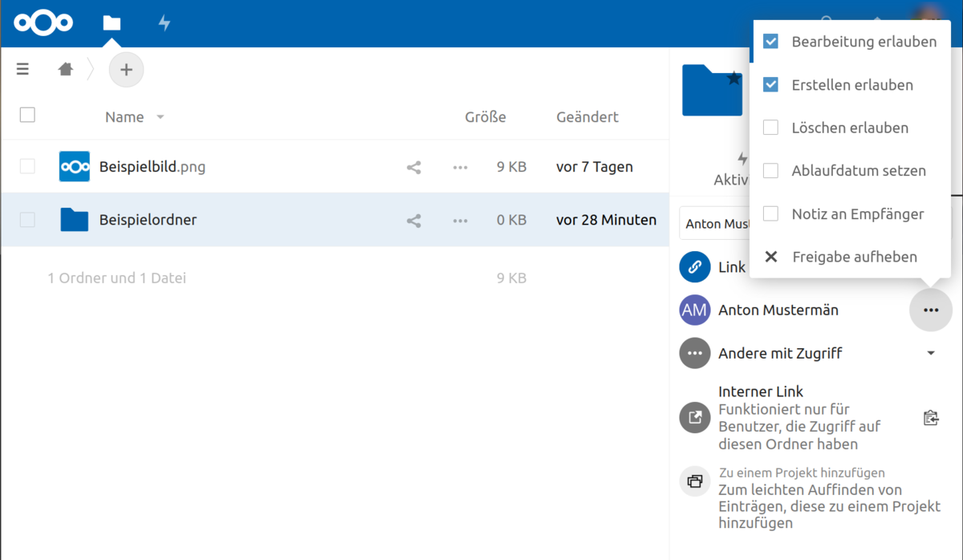The image size is (963, 560).
Task: Open the Activity lightning bolt icon
Action: click(x=165, y=23)
